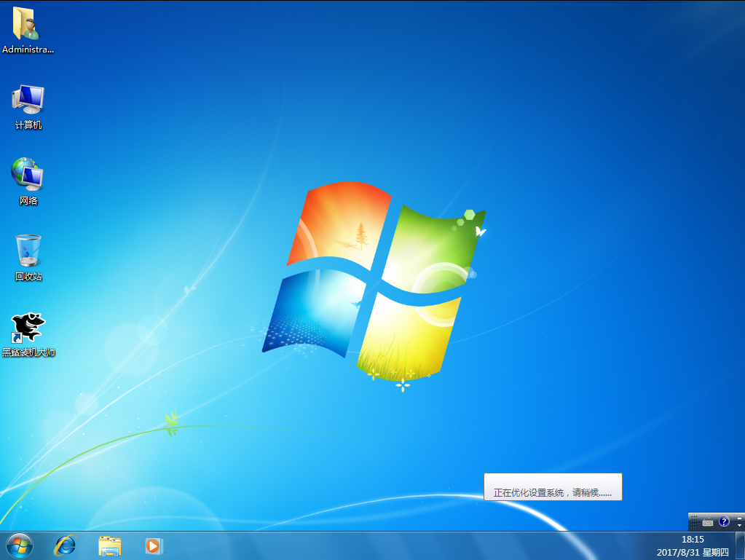The width and height of the screenshot is (745, 560).
Task: Select the 黑鲨装机大师 shark shortcut icon
Action: [28, 328]
